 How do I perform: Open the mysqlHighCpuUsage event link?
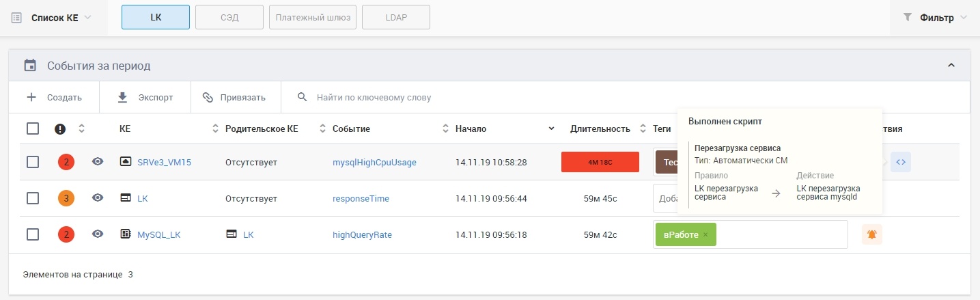tap(374, 163)
